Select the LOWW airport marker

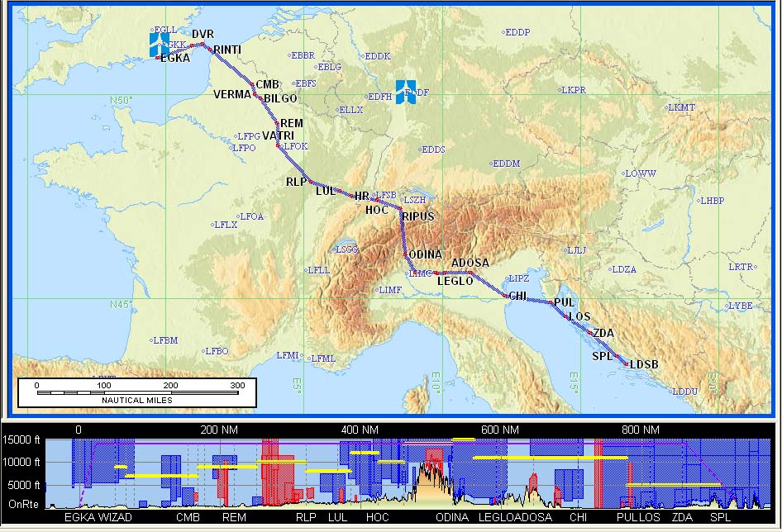tap(640, 173)
